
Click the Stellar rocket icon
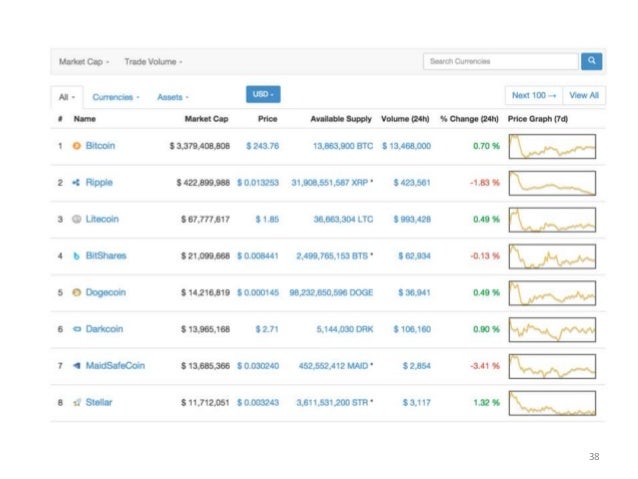tap(76, 402)
